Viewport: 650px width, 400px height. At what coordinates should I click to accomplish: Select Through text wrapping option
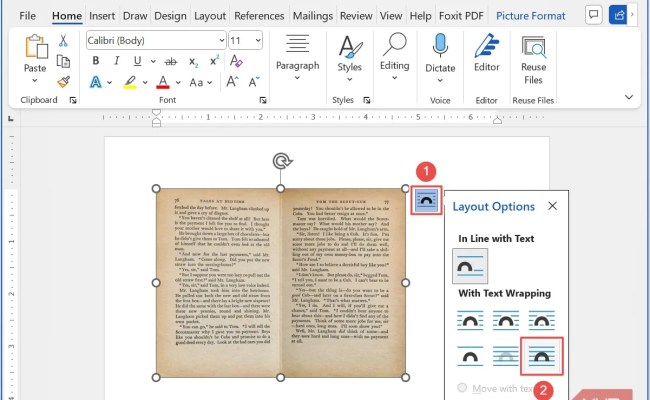pos(541,320)
